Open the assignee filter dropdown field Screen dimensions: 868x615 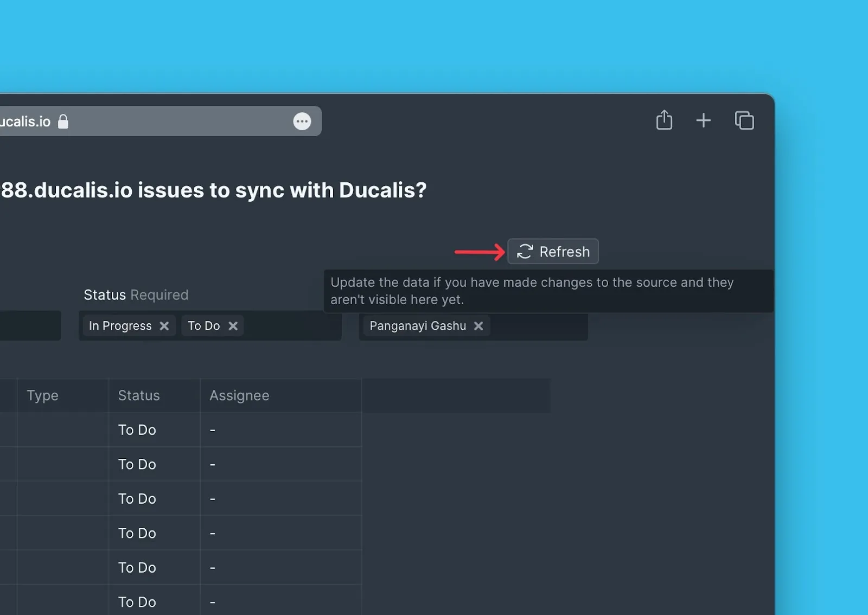pyautogui.click(x=537, y=326)
